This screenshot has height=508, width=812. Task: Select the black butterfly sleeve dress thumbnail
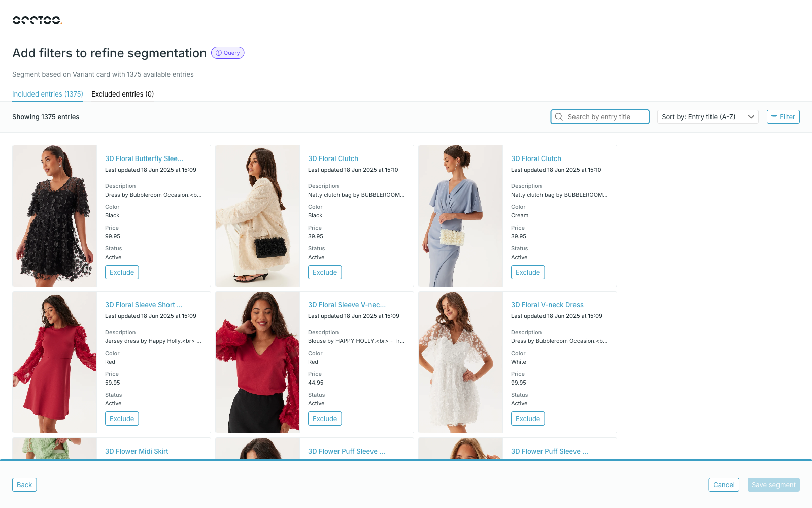(55, 216)
